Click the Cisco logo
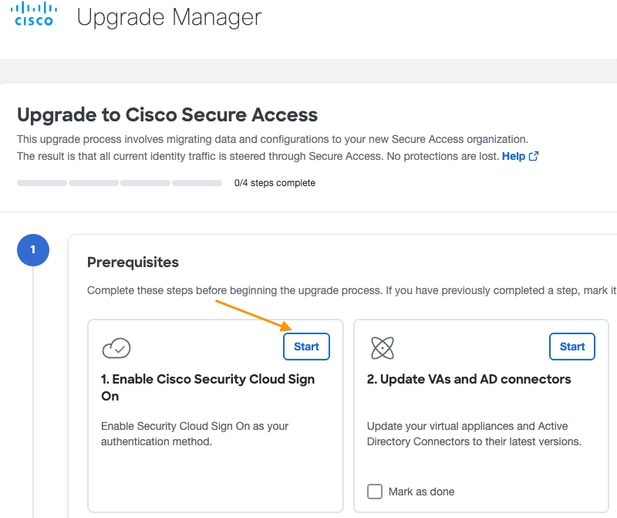Viewport: 617px width, 518px height. pyautogui.click(x=33, y=18)
